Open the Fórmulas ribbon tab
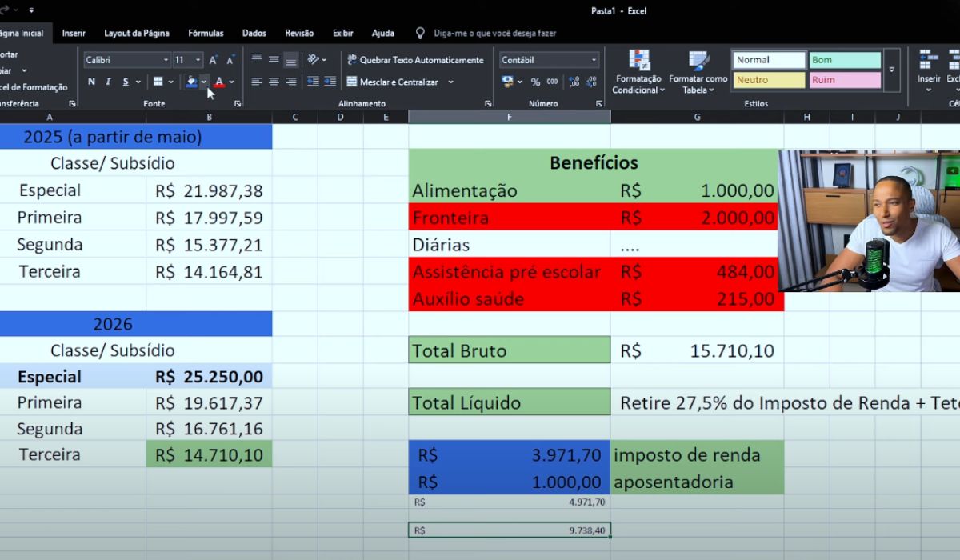This screenshot has height=560, width=960. (x=206, y=33)
